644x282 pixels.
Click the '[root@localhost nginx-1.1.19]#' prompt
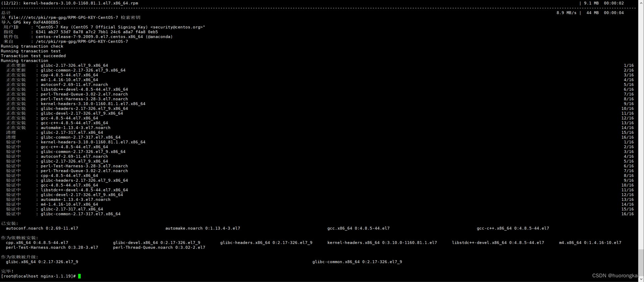click(x=38, y=276)
